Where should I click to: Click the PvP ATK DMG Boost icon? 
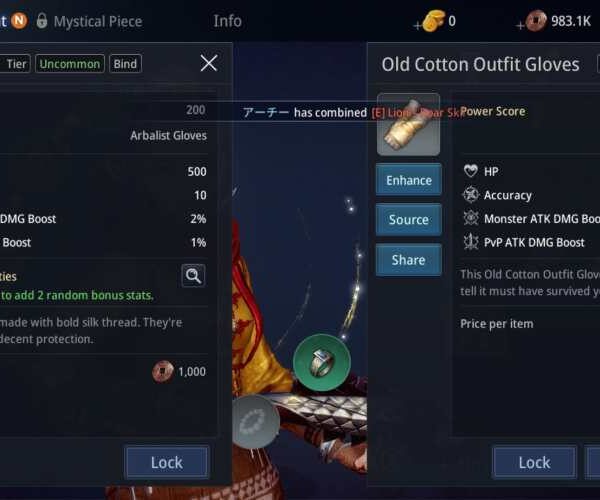pyautogui.click(x=471, y=242)
